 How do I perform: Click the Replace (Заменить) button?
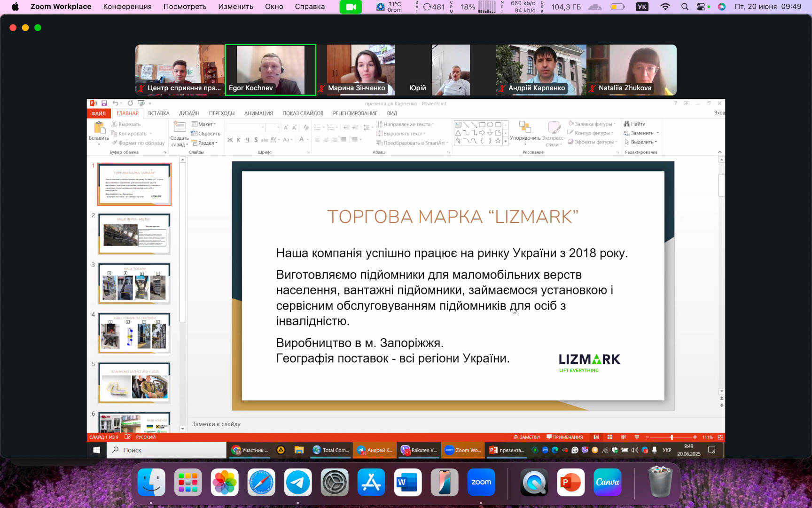pos(641,133)
